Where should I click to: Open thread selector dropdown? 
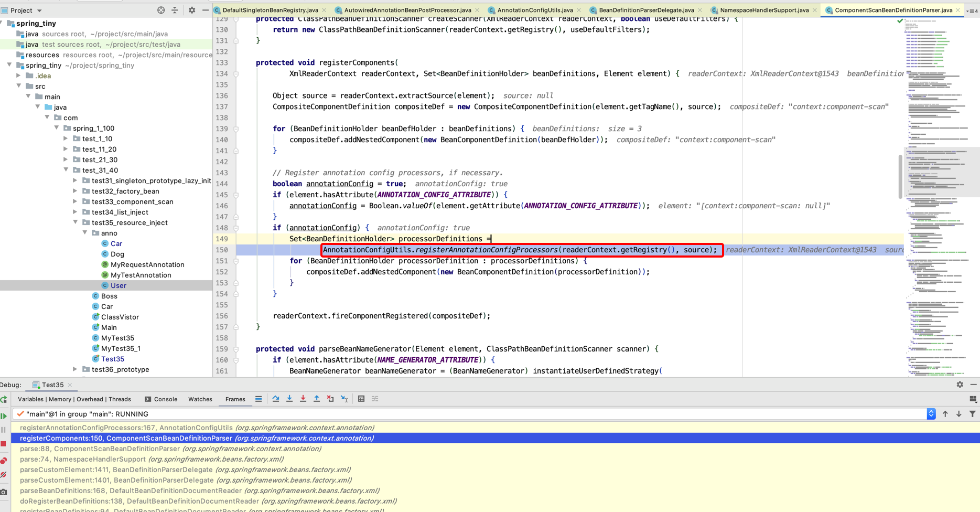(x=931, y=414)
